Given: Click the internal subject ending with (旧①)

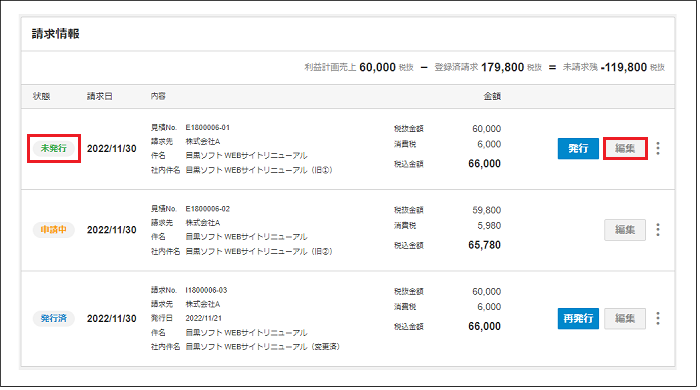Looking at the screenshot, I should (x=259, y=170).
